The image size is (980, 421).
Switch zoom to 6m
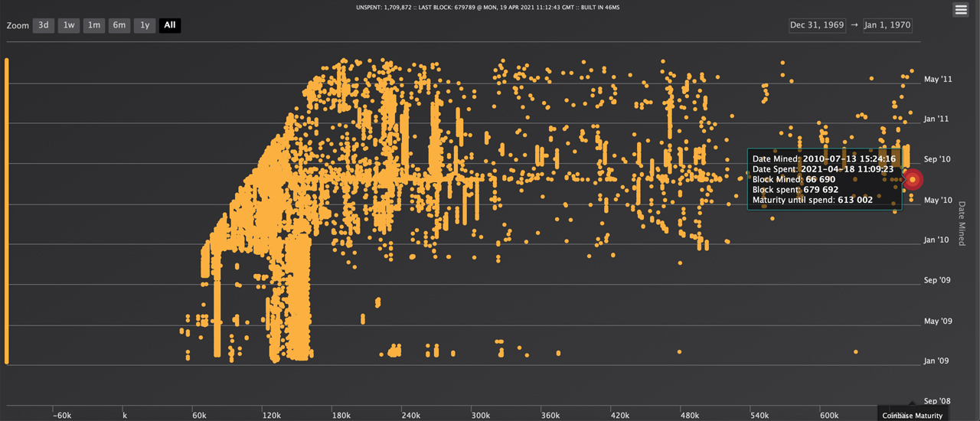(119, 25)
